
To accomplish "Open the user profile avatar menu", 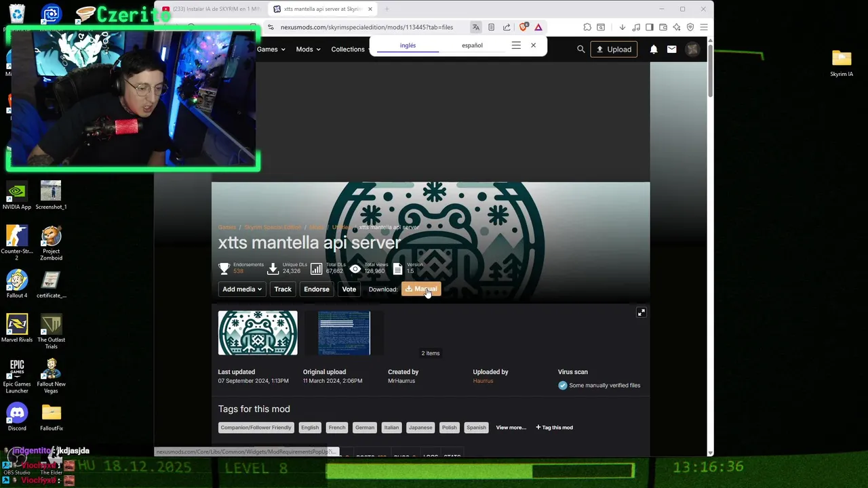I will point(692,49).
